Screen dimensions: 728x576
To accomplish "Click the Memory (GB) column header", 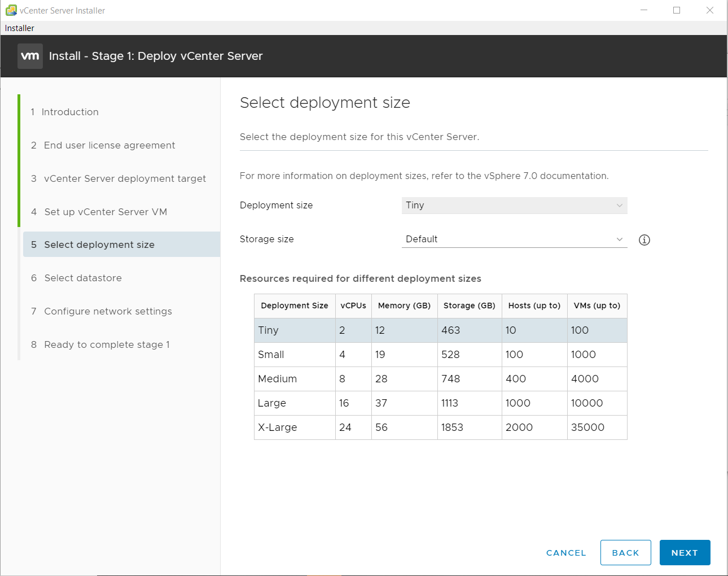I will (404, 306).
